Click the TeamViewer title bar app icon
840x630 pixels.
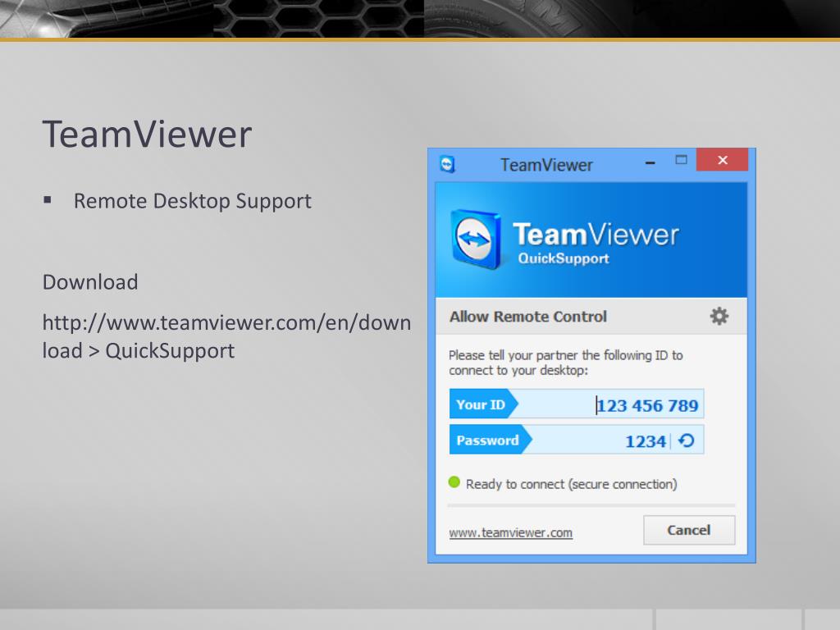447,164
